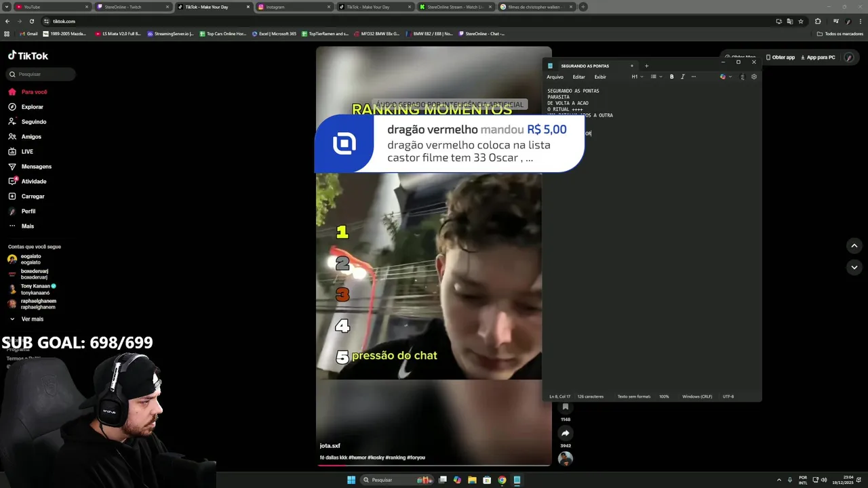Open Perfil in TikTok sidebar

tap(22, 211)
